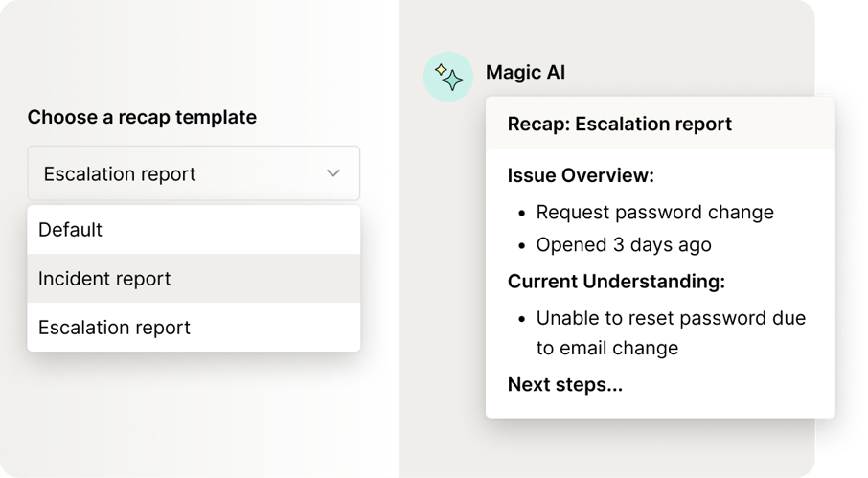
Task: Click the recap card body area
Action: coord(660,284)
